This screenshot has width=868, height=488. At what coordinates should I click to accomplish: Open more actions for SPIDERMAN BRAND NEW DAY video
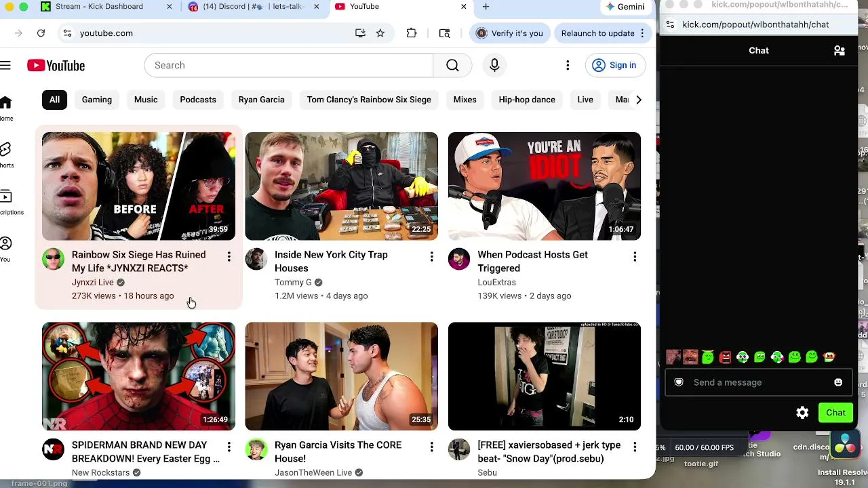(x=229, y=447)
